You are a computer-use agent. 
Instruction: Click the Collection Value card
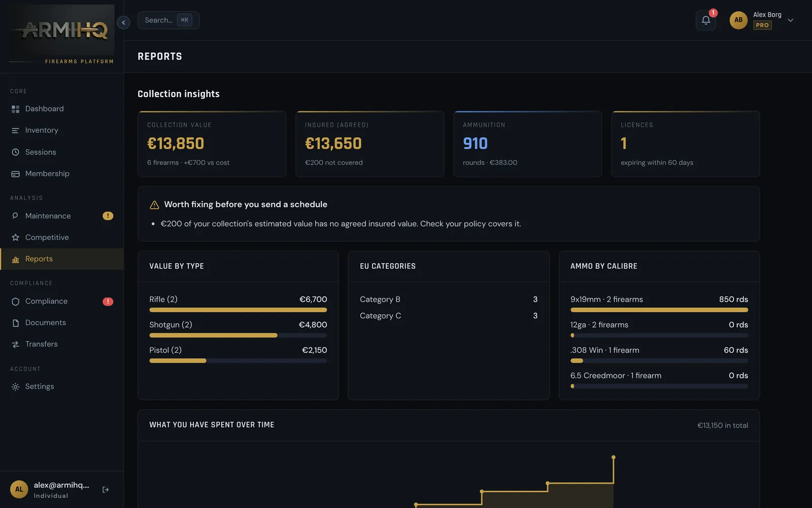coord(212,144)
